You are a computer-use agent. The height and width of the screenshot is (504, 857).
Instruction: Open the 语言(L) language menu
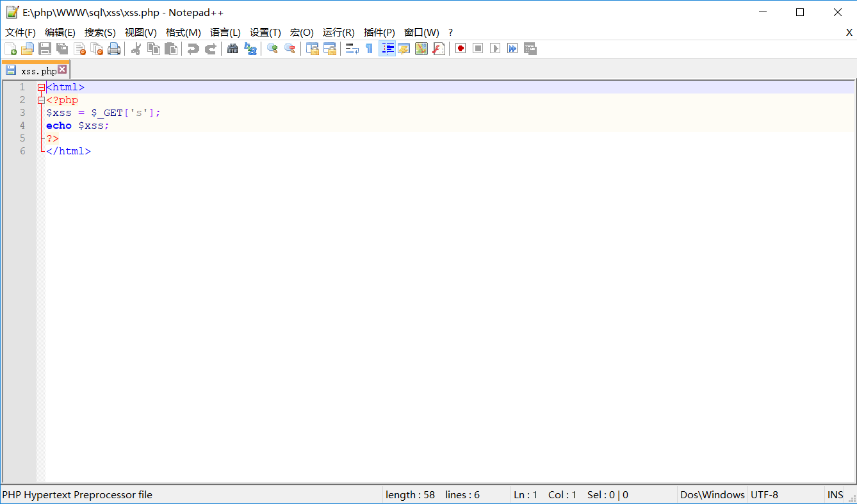[225, 33]
